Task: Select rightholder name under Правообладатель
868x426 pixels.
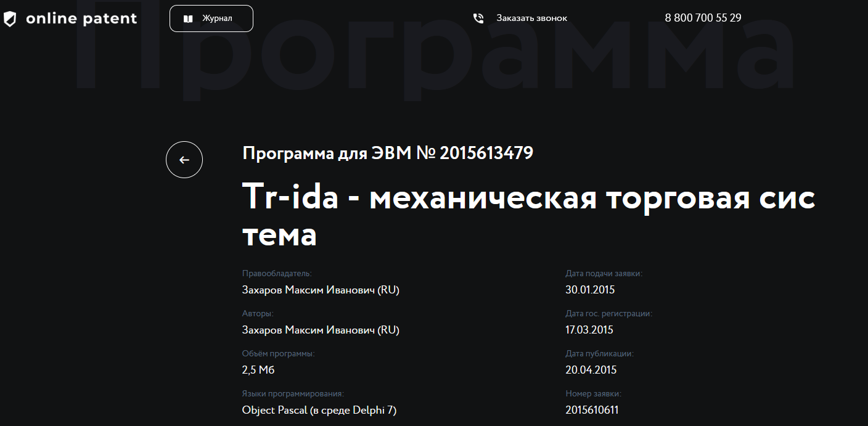Action: point(321,290)
